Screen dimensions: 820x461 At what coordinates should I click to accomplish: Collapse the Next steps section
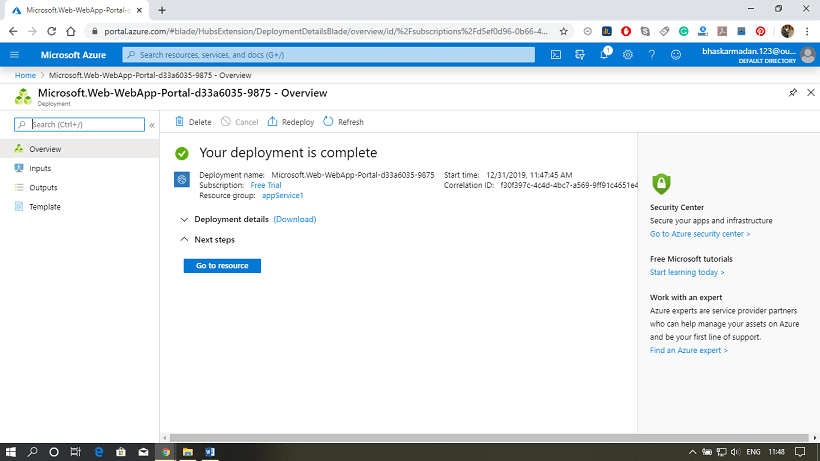pos(184,239)
